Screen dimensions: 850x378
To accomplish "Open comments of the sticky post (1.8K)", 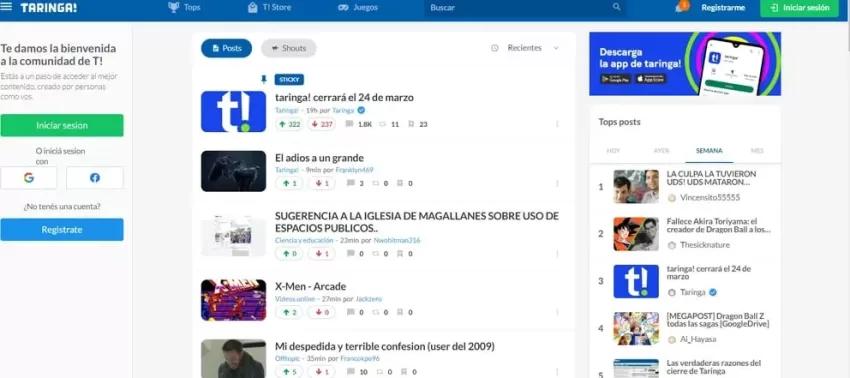I will click(x=358, y=124).
